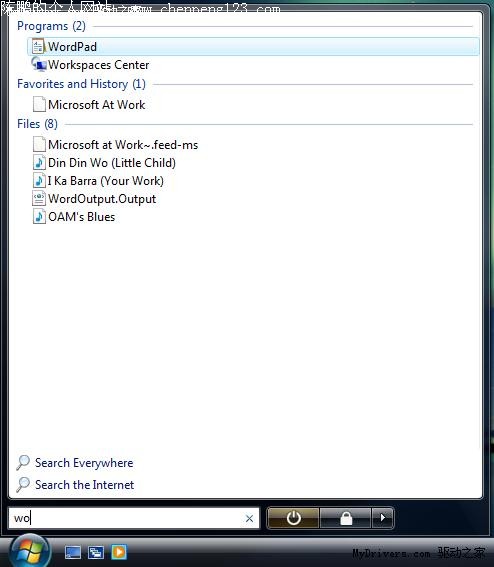
Task: Click Search the Internet link
Action: [84, 485]
